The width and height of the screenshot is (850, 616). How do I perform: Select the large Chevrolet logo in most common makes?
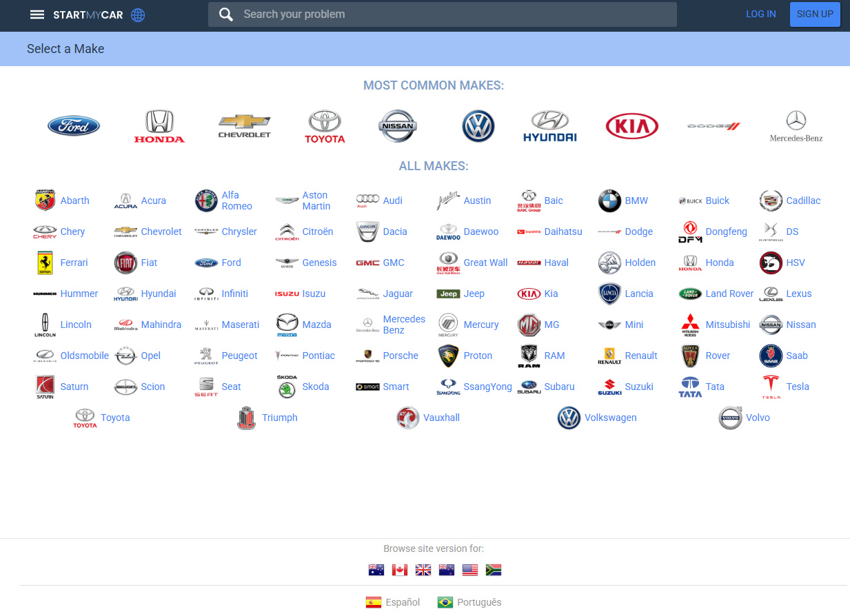pos(245,126)
